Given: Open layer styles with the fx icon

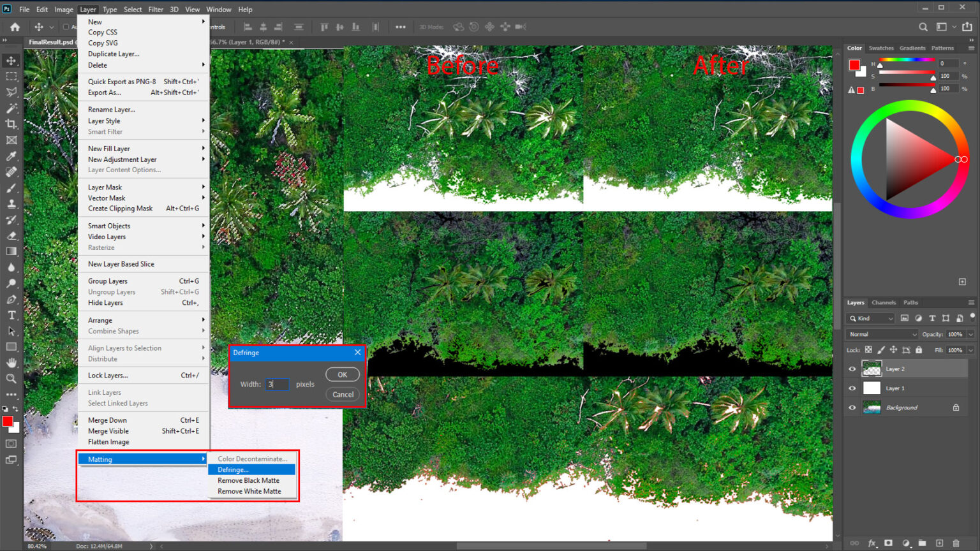Looking at the screenshot, I should point(872,543).
